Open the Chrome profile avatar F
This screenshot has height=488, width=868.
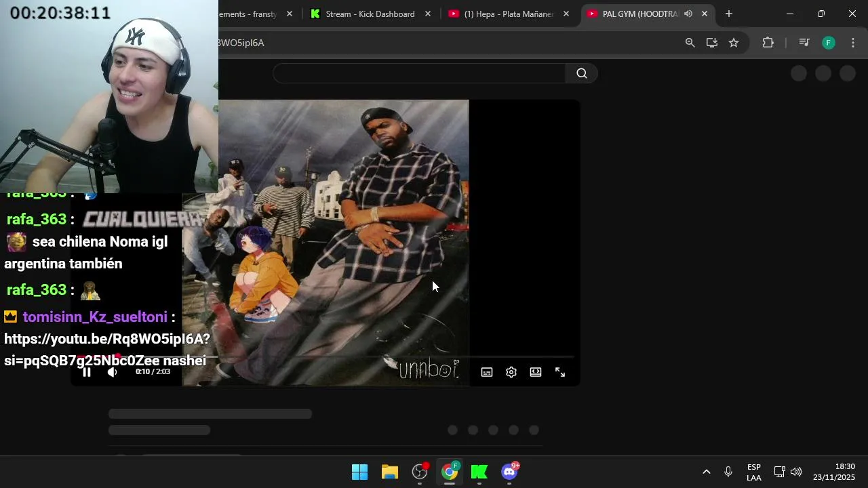(x=829, y=43)
